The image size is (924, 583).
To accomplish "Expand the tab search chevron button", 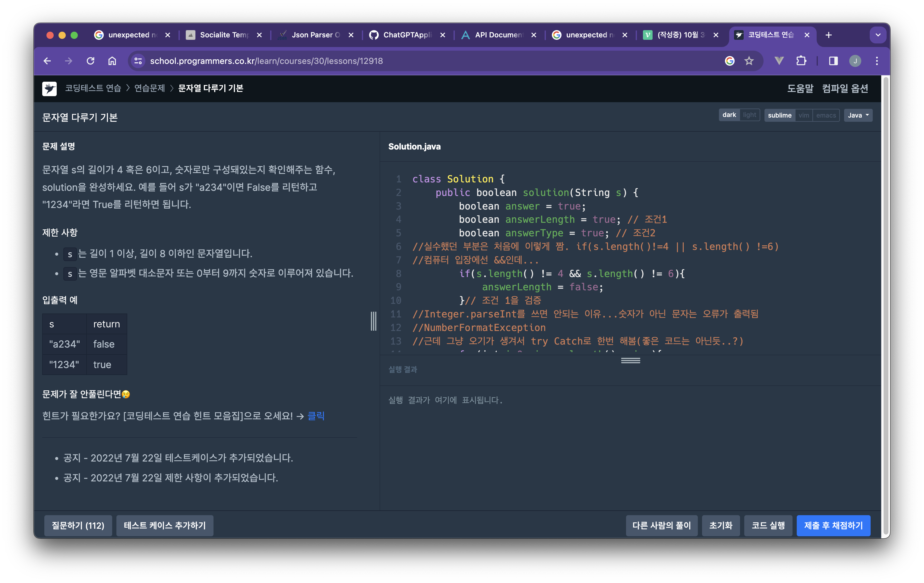I will [x=878, y=35].
